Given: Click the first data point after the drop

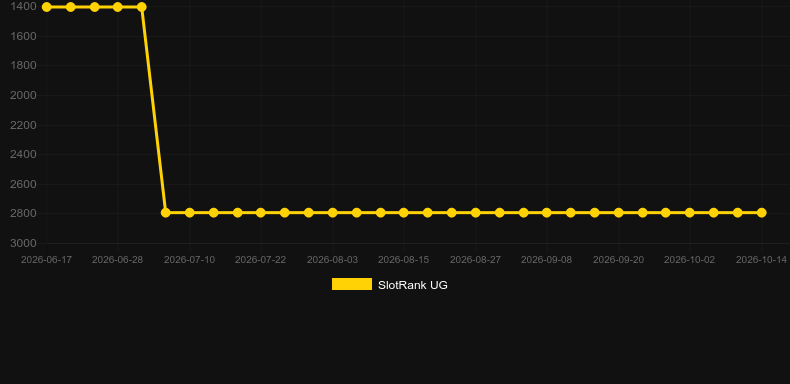Looking at the screenshot, I should pos(165,213).
